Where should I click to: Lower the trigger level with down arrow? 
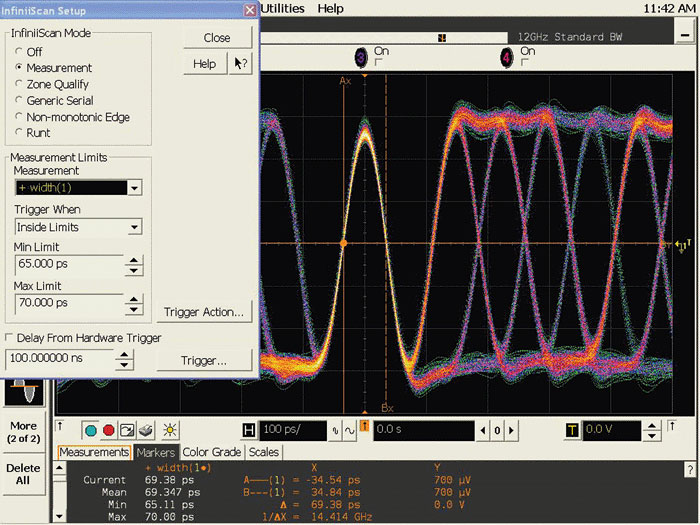(x=652, y=436)
